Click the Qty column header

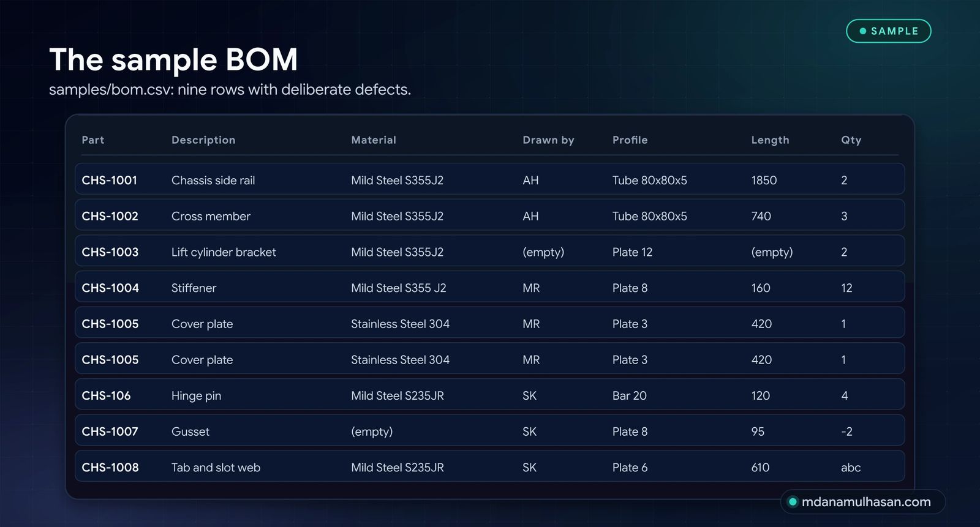[x=851, y=140]
